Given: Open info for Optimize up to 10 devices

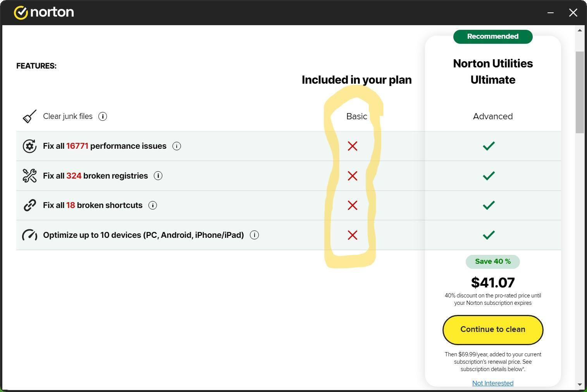Looking at the screenshot, I should click(x=254, y=235).
